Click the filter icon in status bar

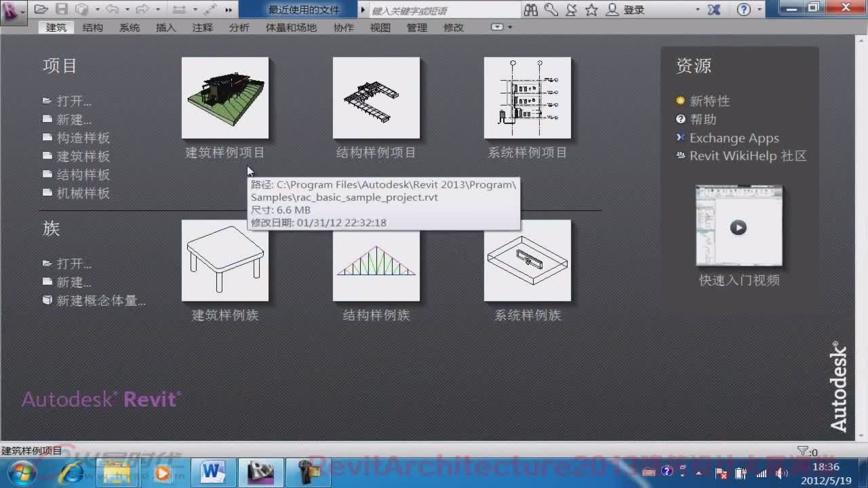tap(803, 451)
